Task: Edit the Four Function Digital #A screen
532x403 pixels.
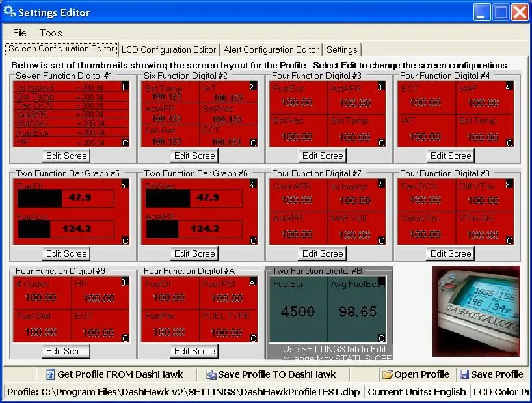Action: pos(194,351)
